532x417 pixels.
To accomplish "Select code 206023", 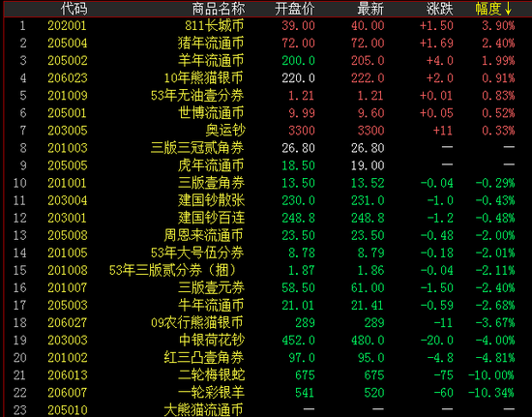I will coord(67,78).
